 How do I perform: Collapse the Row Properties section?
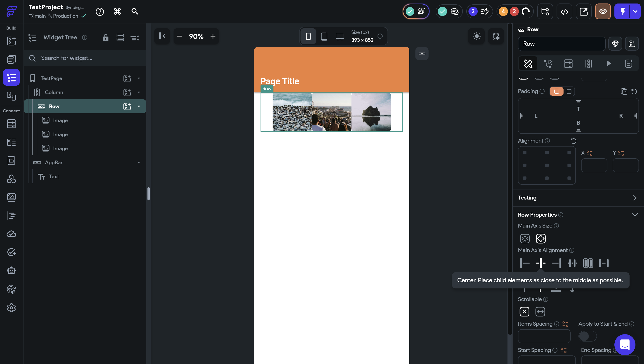pos(635,215)
